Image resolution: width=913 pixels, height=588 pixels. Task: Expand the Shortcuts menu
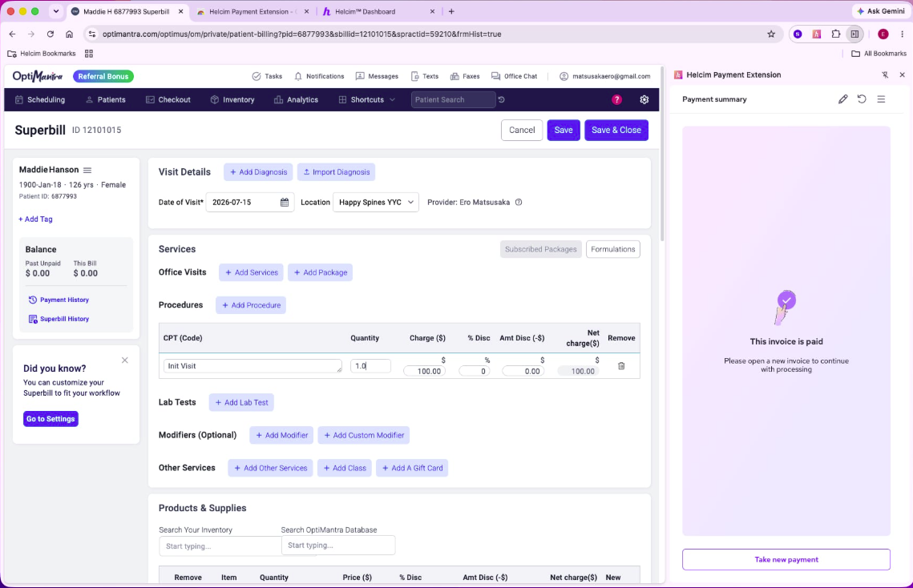coord(367,99)
